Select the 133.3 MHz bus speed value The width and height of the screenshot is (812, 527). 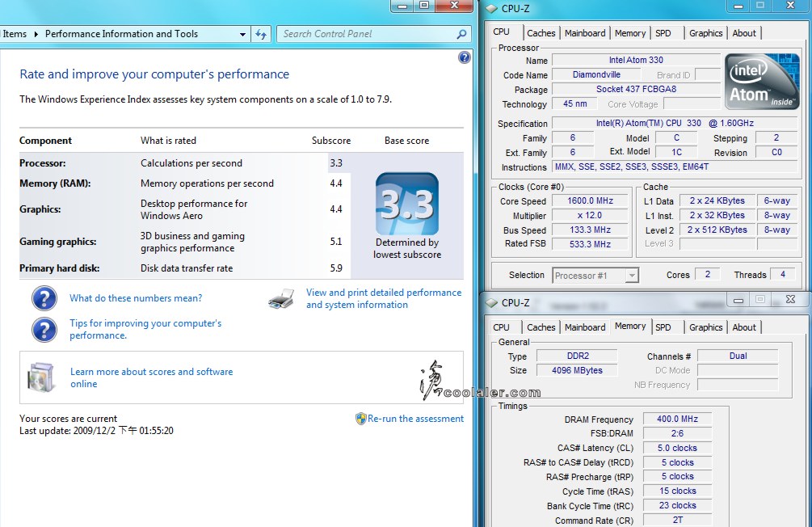coord(590,230)
